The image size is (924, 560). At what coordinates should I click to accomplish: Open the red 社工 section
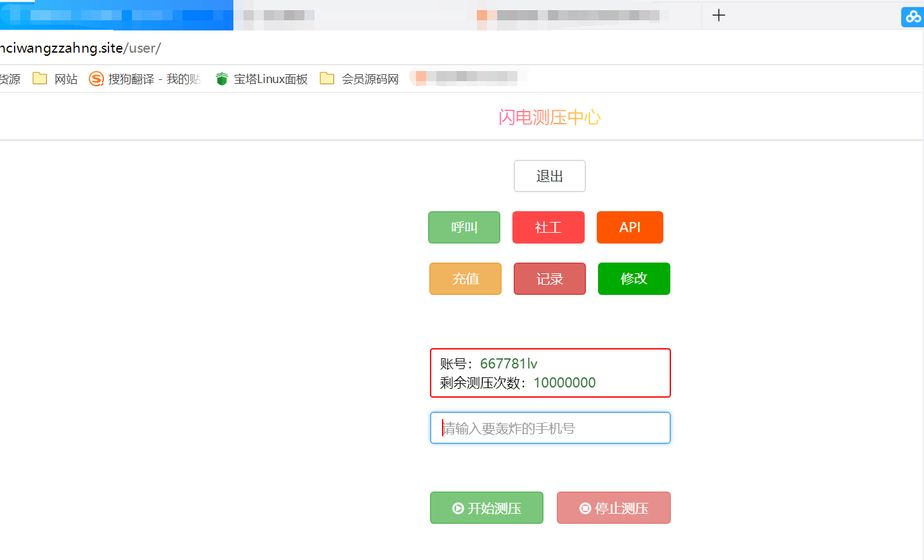[x=548, y=227]
